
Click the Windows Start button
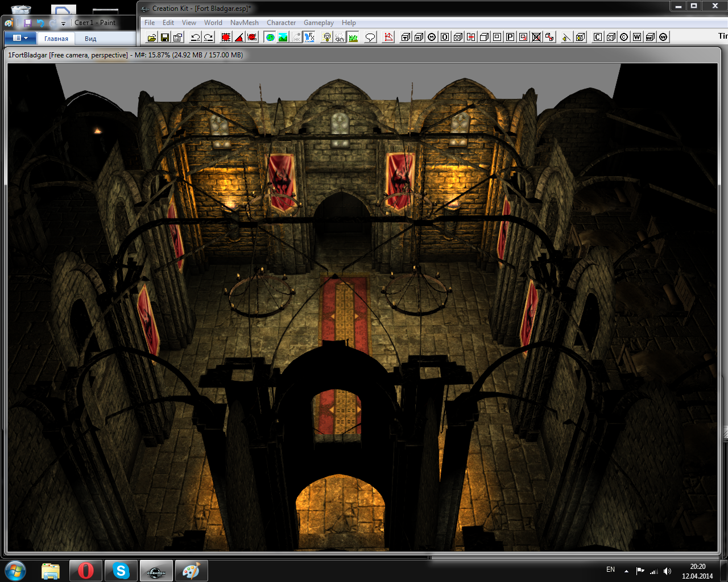click(15, 570)
